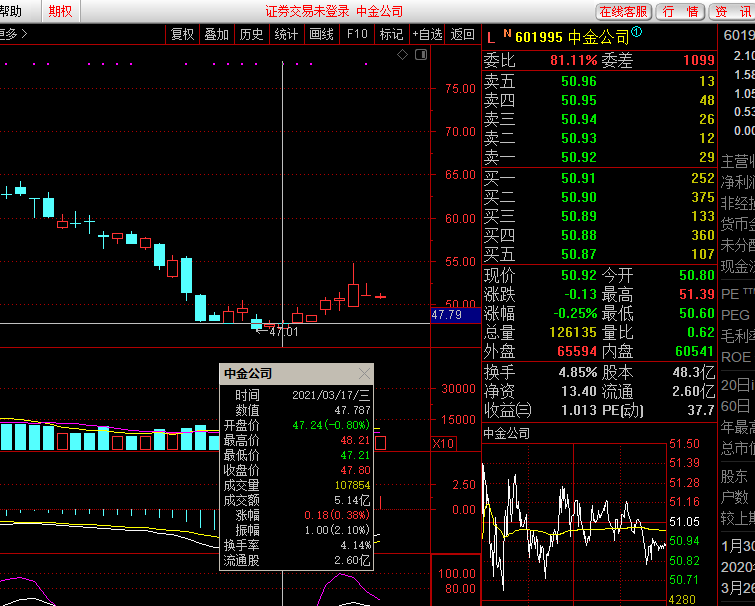Open the 资讯 section button

click(732, 12)
